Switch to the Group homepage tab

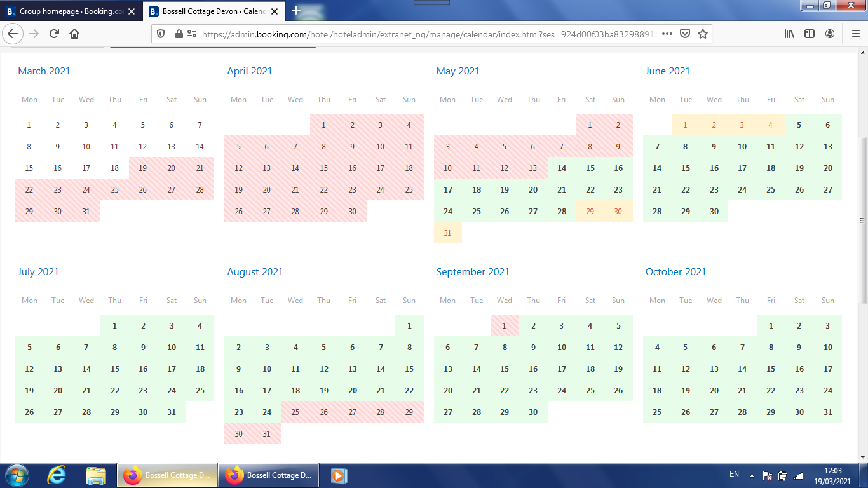pos(70,11)
